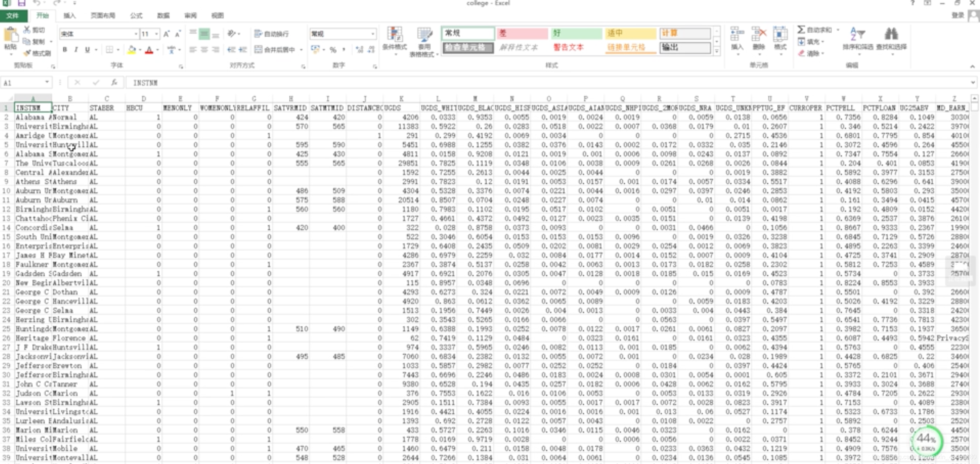Click the insert function fx icon
Screen dimensions: 980x464
(114, 82)
